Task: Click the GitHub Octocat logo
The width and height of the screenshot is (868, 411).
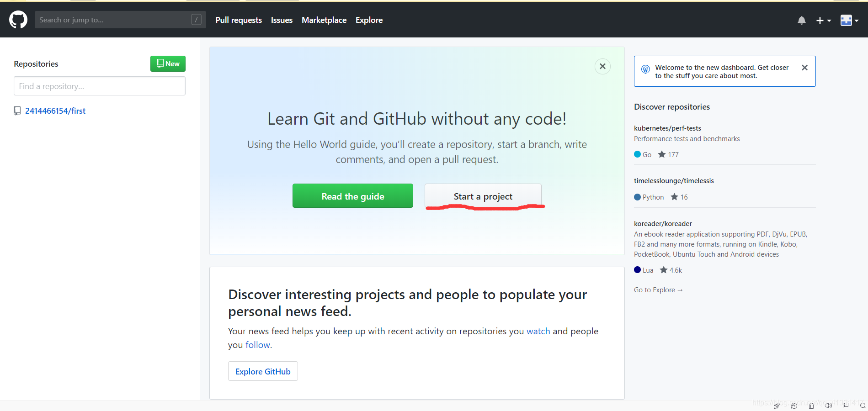Action: pos(18,20)
